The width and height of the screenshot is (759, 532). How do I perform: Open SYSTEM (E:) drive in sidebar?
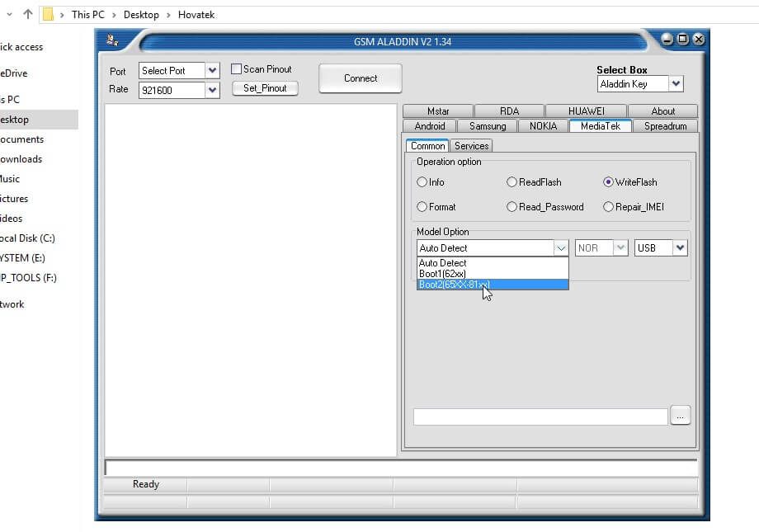(x=23, y=258)
